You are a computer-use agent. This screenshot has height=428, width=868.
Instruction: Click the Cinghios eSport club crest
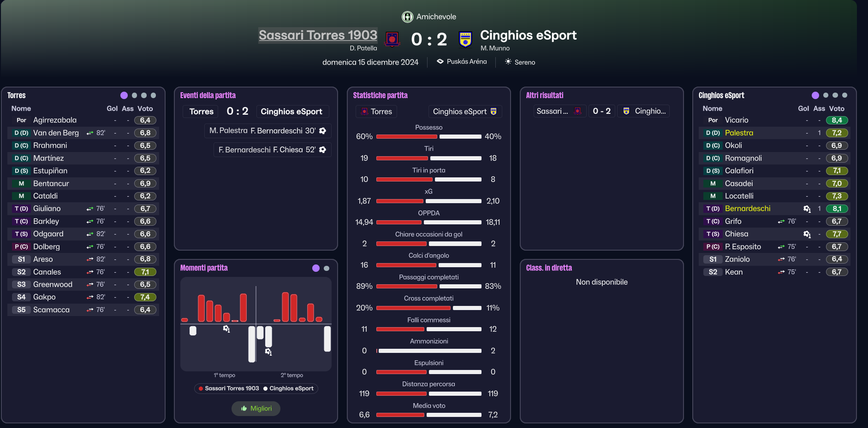click(465, 39)
